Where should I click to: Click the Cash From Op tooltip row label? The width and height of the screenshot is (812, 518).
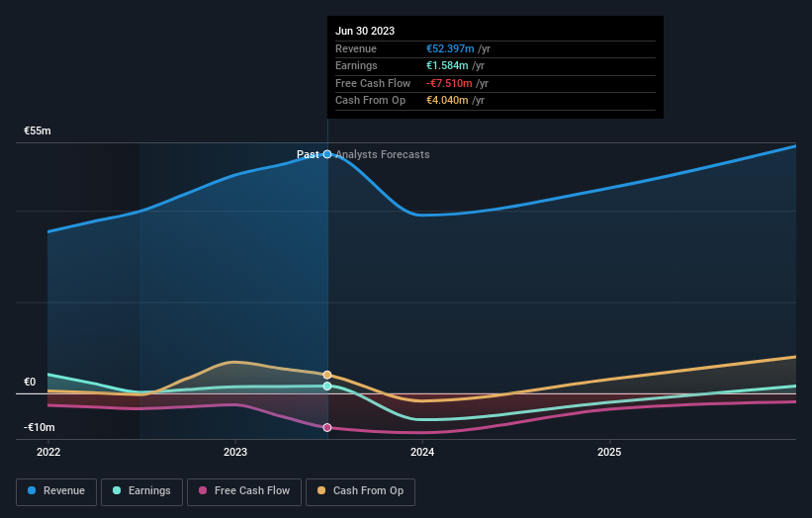[x=370, y=101]
